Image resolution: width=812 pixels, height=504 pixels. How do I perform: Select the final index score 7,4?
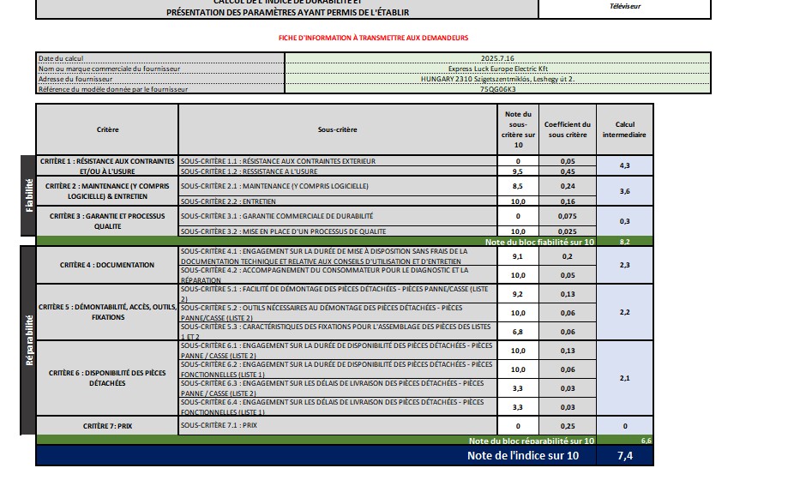point(624,455)
